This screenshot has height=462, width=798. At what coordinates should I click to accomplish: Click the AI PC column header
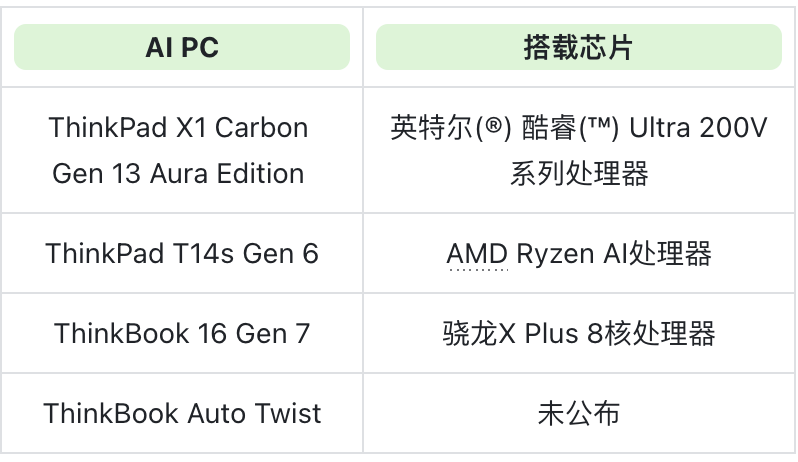tap(182, 47)
